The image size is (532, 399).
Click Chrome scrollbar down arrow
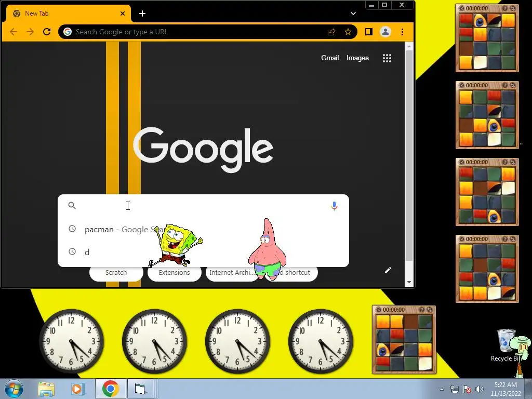[409, 282]
